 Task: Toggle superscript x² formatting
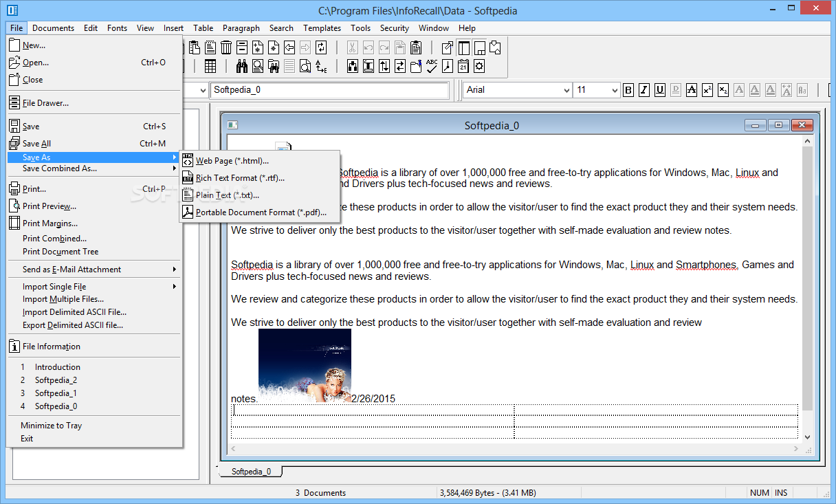coord(707,90)
